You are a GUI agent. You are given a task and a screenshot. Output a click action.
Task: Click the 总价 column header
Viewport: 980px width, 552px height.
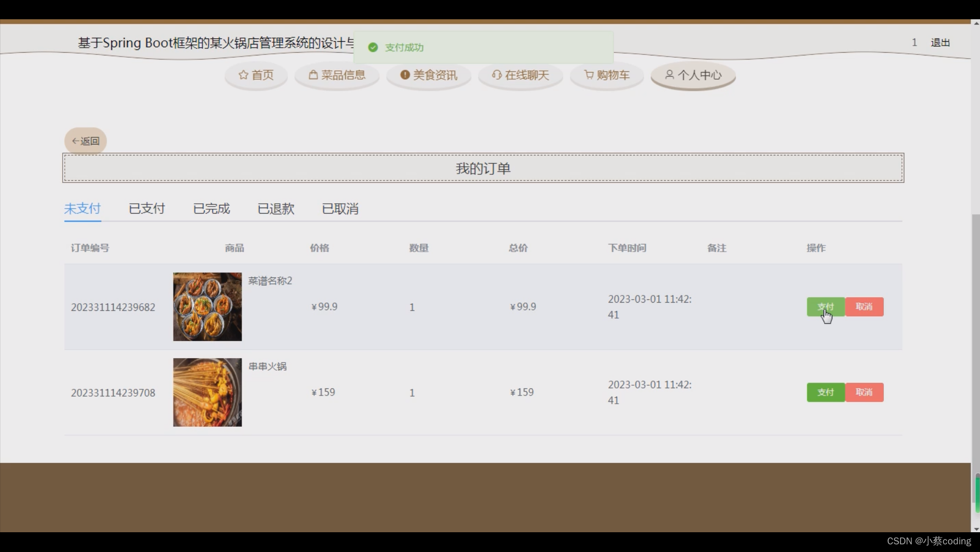pos(518,248)
